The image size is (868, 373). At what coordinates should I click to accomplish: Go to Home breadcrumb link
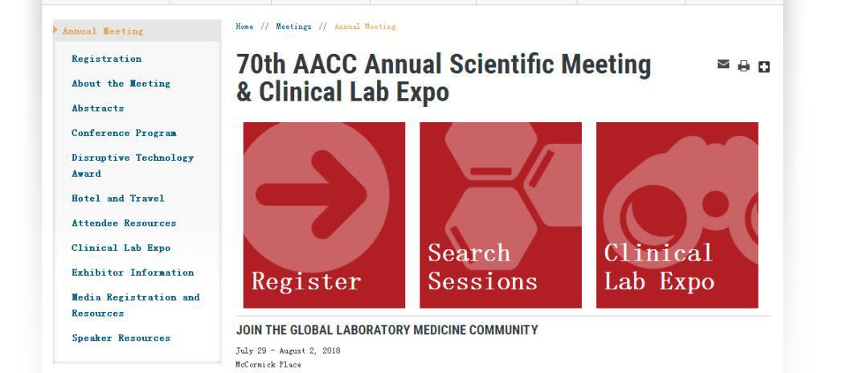pos(244,27)
